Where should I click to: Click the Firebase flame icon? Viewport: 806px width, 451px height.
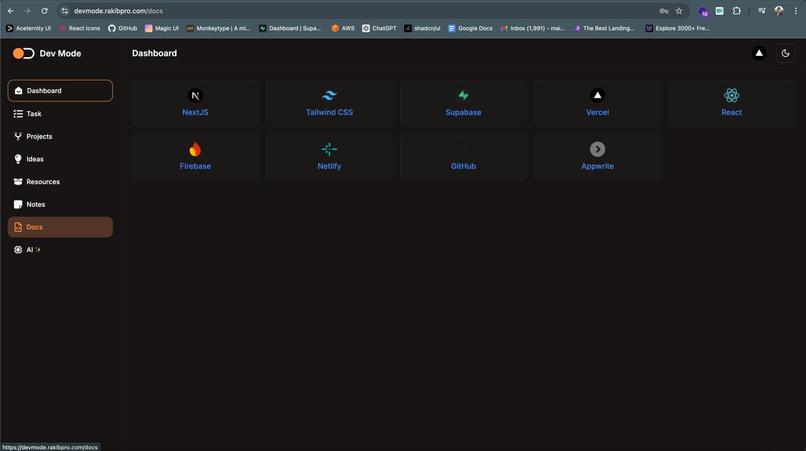(195, 149)
